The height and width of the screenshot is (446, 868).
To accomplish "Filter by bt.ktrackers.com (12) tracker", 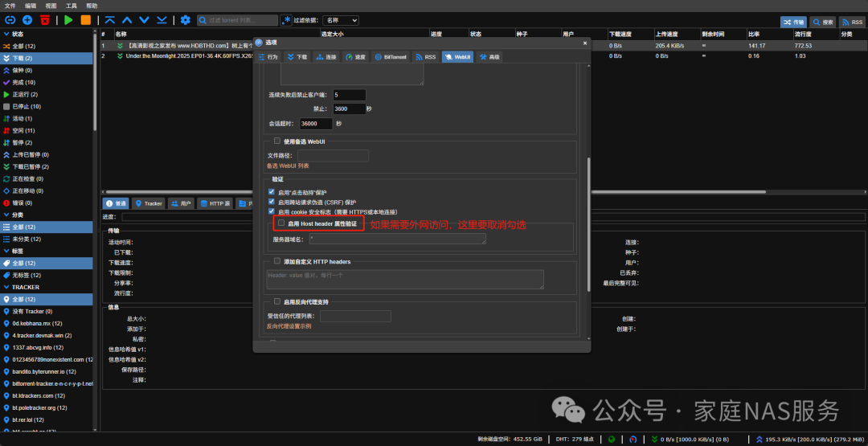I will [46, 395].
